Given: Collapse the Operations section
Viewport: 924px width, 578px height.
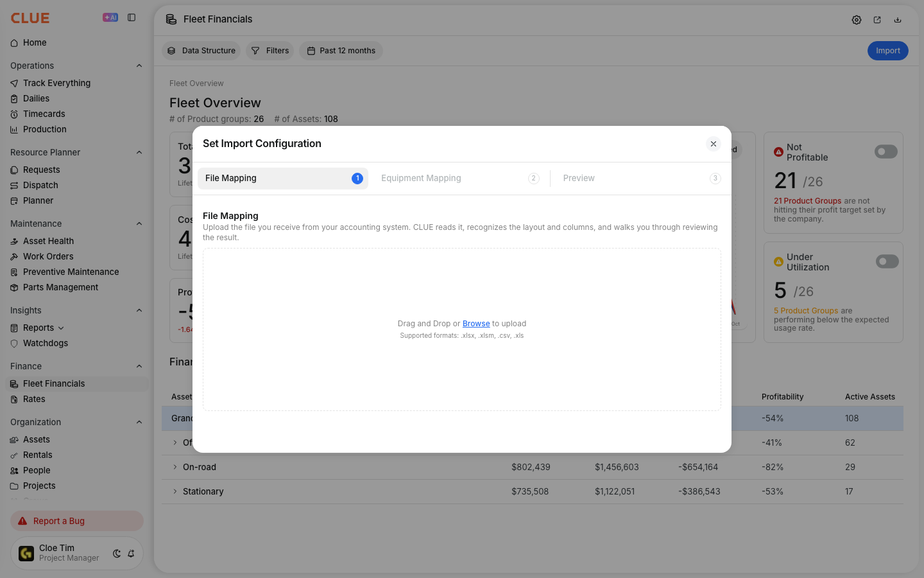Looking at the screenshot, I should (x=139, y=66).
